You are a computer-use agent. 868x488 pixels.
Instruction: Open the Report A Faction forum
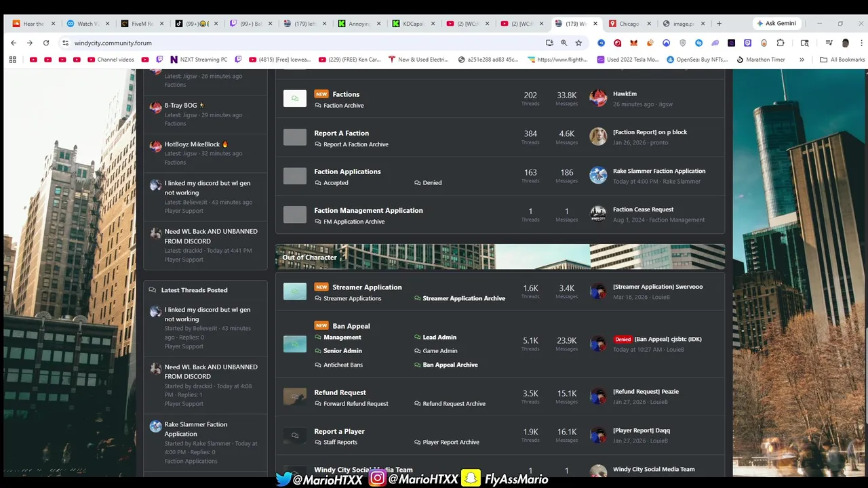point(341,134)
